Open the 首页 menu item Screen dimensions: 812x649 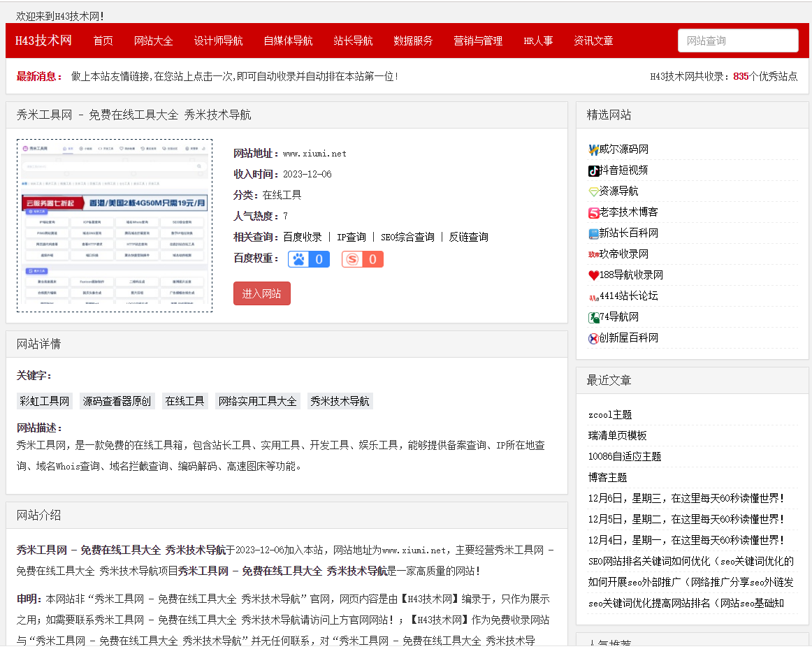[x=103, y=41]
